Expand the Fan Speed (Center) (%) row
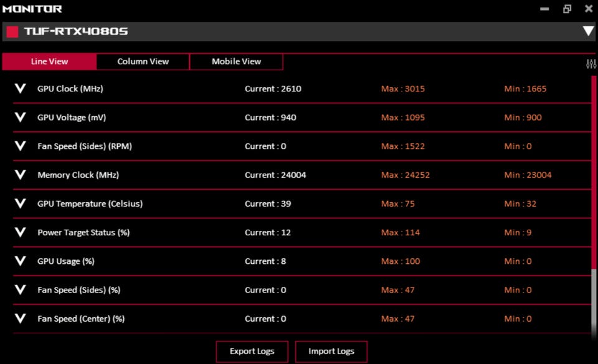Screen dimensions: 598x364 tap(20, 319)
